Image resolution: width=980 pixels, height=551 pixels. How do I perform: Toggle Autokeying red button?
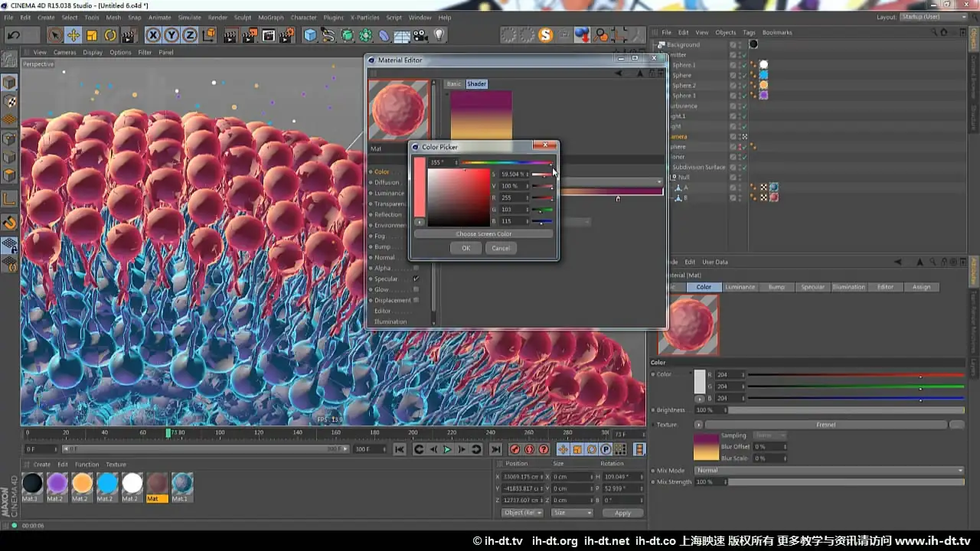[x=530, y=449]
